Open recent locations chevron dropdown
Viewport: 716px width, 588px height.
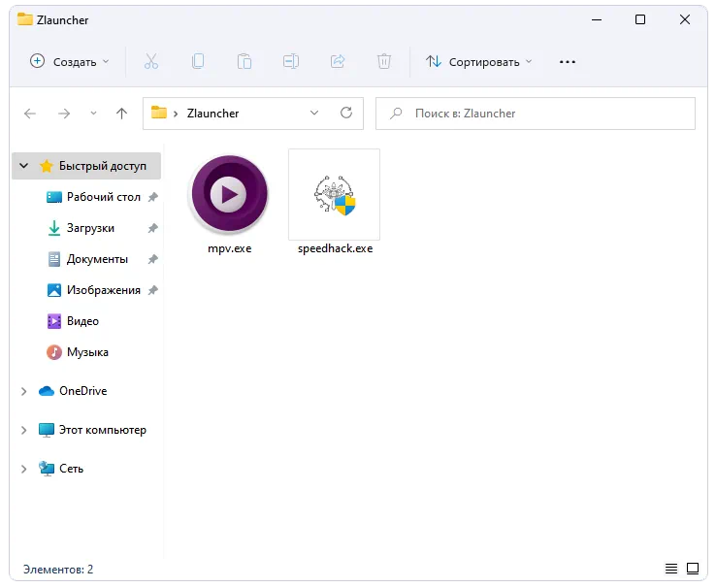pos(93,114)
